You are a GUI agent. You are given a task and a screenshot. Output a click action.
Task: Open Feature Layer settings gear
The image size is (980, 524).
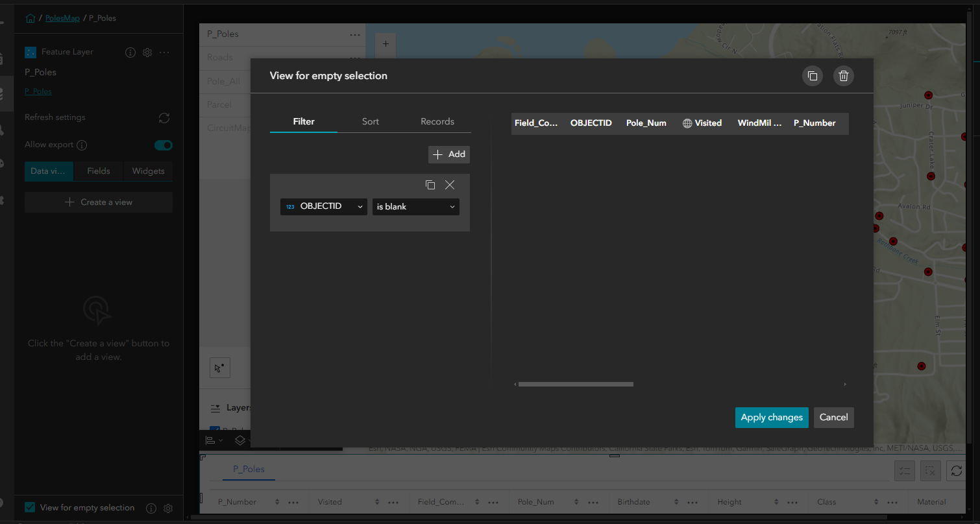click(x=147, y=53)
